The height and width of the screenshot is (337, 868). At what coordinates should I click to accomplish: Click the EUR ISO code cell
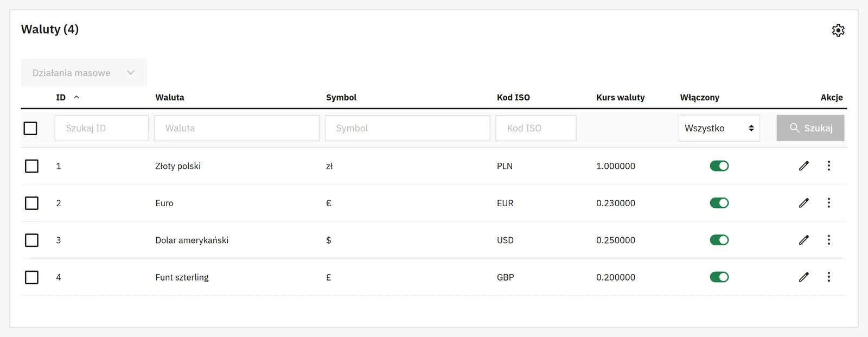505,203
